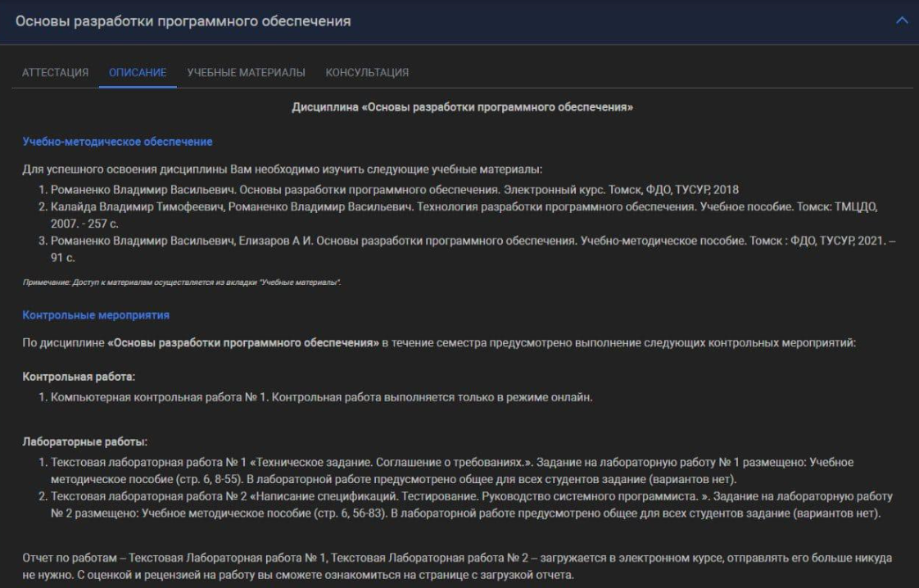Click the 'Лабораторные работы:' bold subheading
Viewport: 919px width, 588px height.
(x=85, y=441)
